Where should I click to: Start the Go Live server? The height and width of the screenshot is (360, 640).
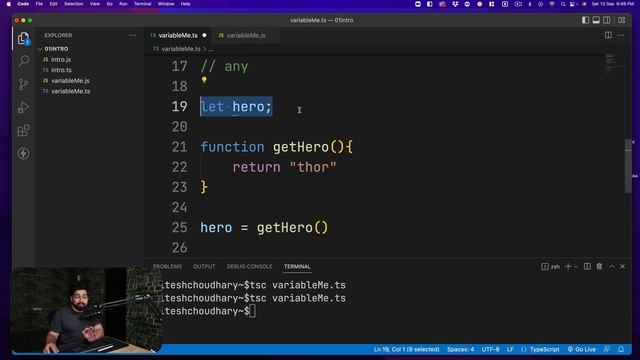pos(582,349)
